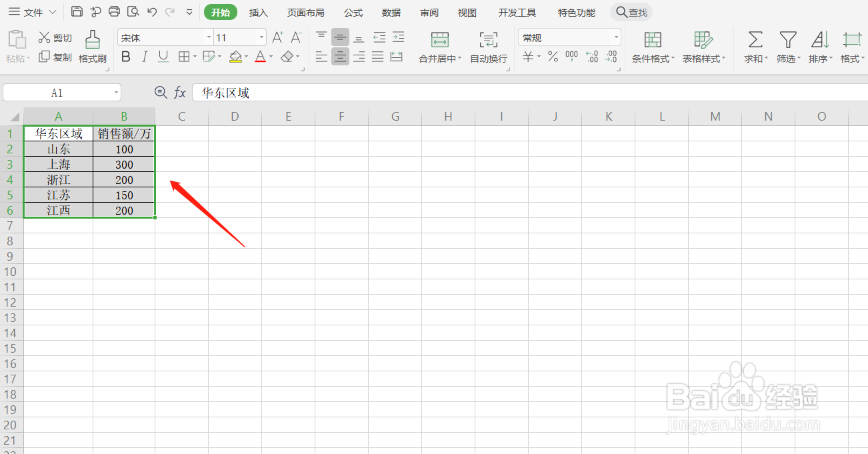Toggle bottom vertical alignment
Image resolution: width=868 pixels, height=454 pixels.
(x=359, y=37)
